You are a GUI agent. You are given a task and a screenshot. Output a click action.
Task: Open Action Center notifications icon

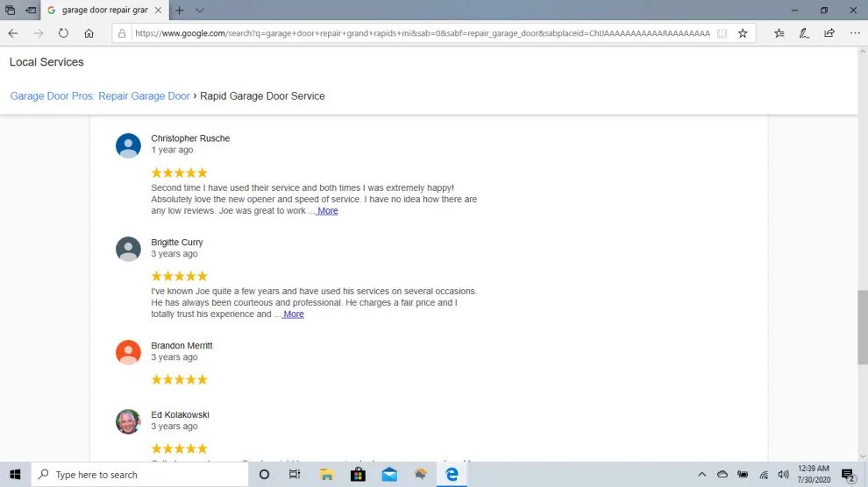tap(849, 474)
